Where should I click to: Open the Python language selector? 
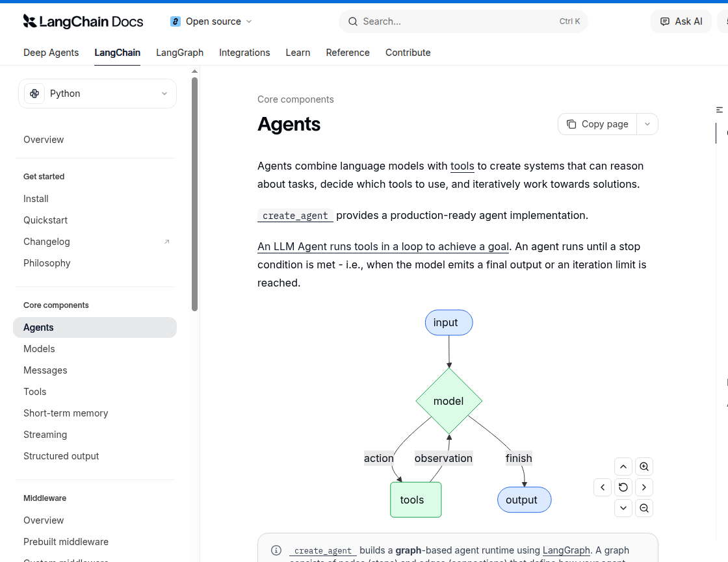[x=97, y=94]
